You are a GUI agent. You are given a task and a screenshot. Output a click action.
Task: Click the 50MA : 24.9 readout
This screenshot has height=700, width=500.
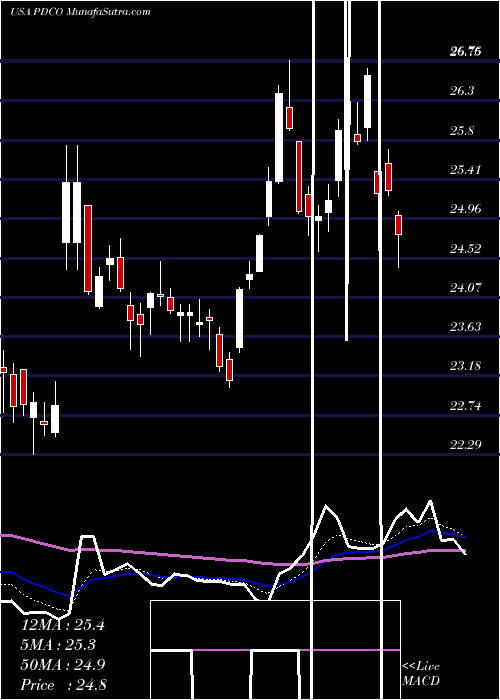click(x=63, y=665)
